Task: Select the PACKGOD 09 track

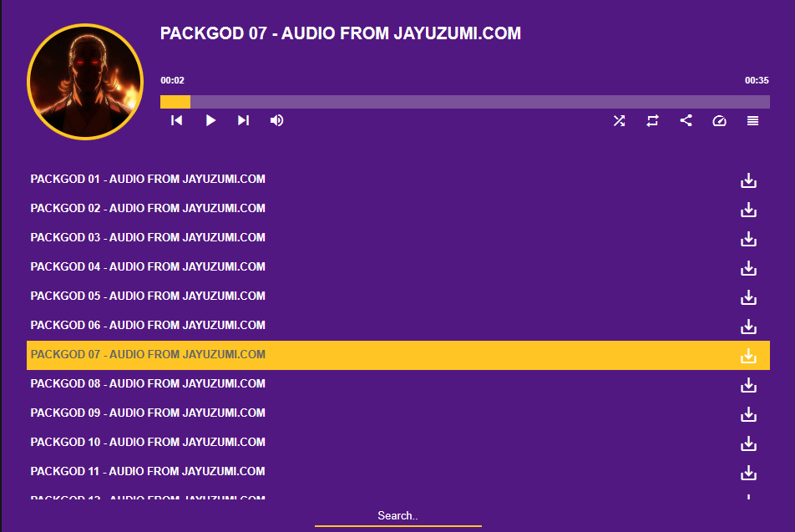Action: pyautogui.click(x=147, y=413)
